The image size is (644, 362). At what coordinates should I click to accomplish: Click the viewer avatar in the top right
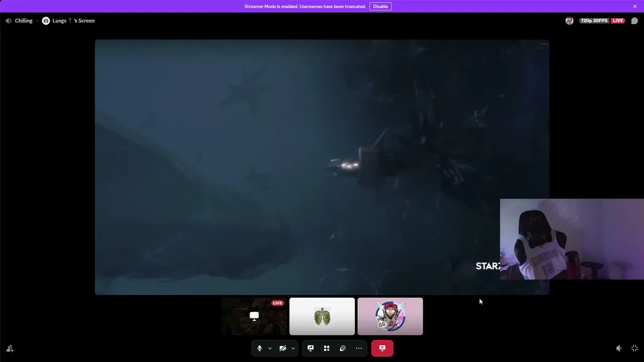[x=570, y=21]
